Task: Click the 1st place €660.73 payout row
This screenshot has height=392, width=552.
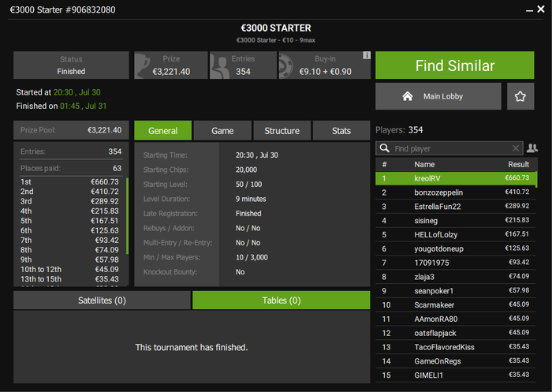Action: coord(69,181)
